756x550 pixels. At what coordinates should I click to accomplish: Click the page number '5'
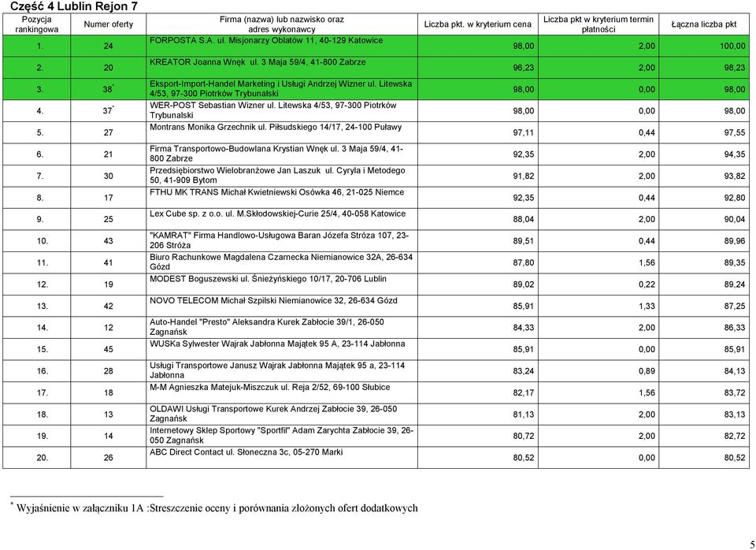coord(752,544)
